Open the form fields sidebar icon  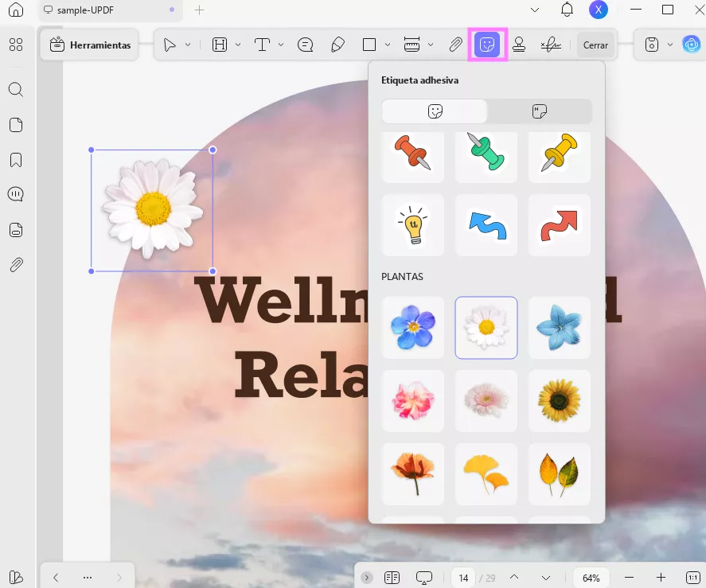pos(16,230)
